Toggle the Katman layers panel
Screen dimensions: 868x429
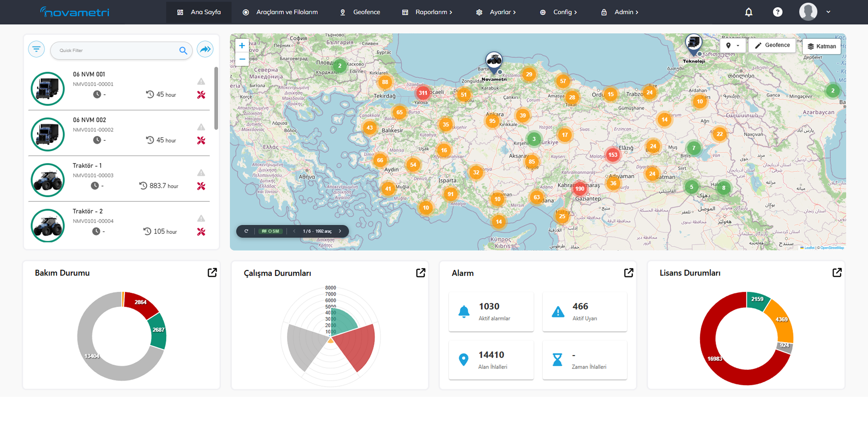pyautogui.click(x=821, y=46)
